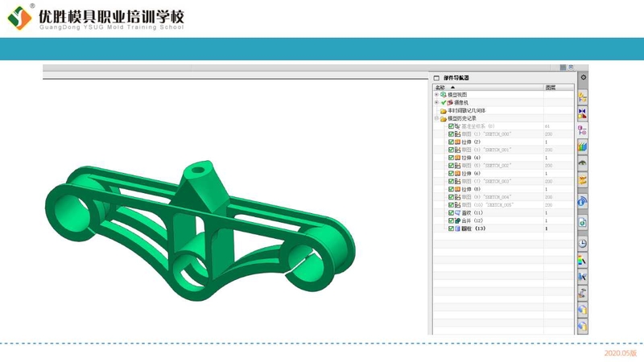Toggle checkbox for 基准坐标系 (0)

tap(451, 126)
